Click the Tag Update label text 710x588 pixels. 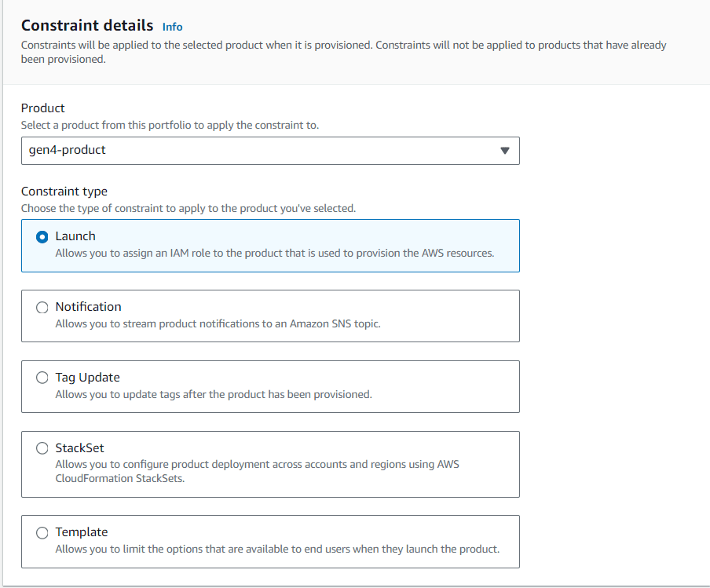(87, 378)
